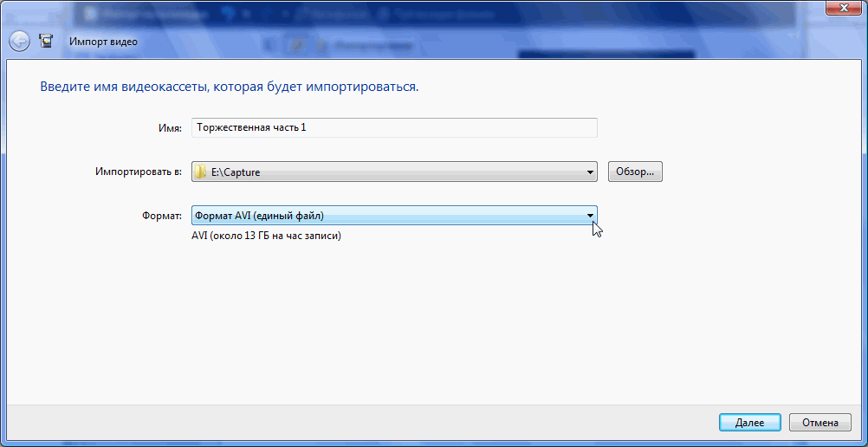Click the 'Формат:' label
This screenshot has width=868, height=447.
pos(162,216)
